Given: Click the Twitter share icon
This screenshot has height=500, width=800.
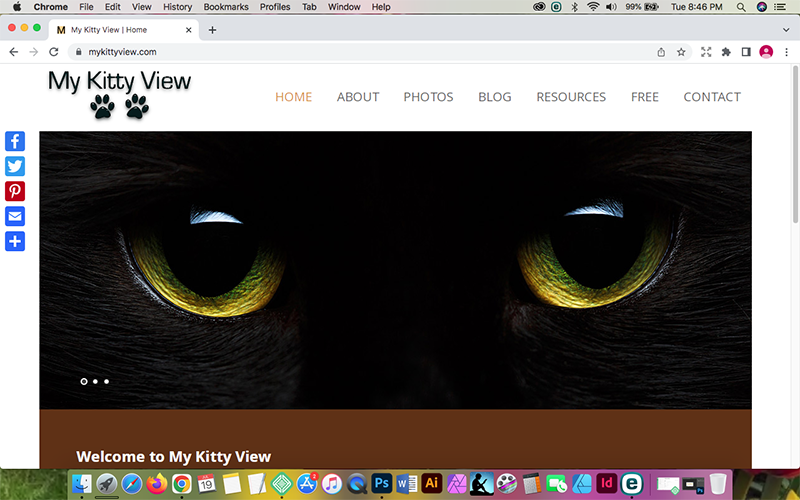Looking at the screenshot, I should [x=15, y=166].
